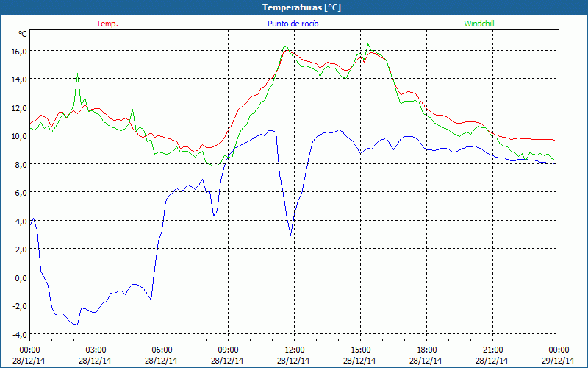Select the red 'Temp.' legend label
This screenshot has width=588, height=368.
(x=107, y=24)
